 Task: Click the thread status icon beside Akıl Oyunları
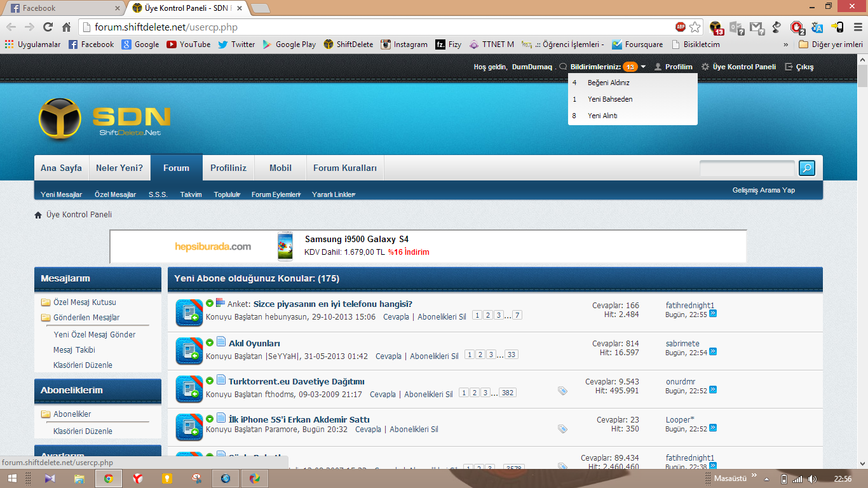[x=189, y=351]
